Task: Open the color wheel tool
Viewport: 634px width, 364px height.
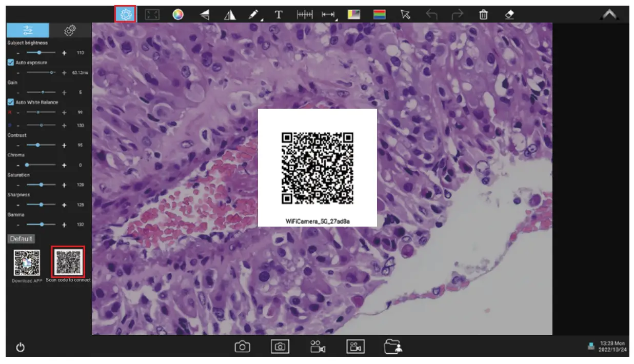Action: 177,15
